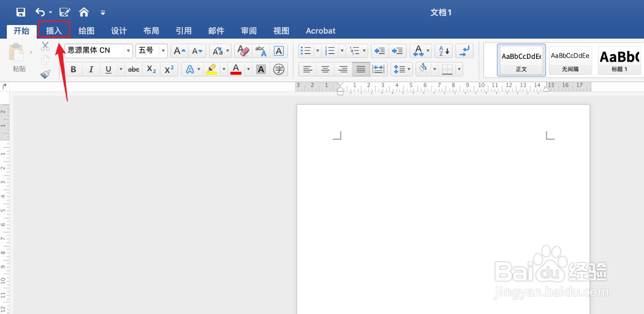Image resolution: width=644 pixels, height=314 pixels.
Task: Click the Undo arrow icon
Action: tap(40, 12)
